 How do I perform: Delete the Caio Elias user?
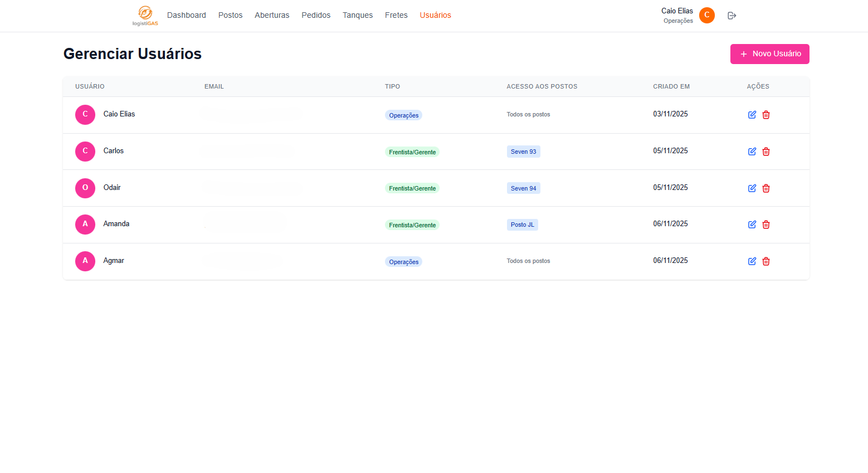pyautogui.click(x=766, y=115)
